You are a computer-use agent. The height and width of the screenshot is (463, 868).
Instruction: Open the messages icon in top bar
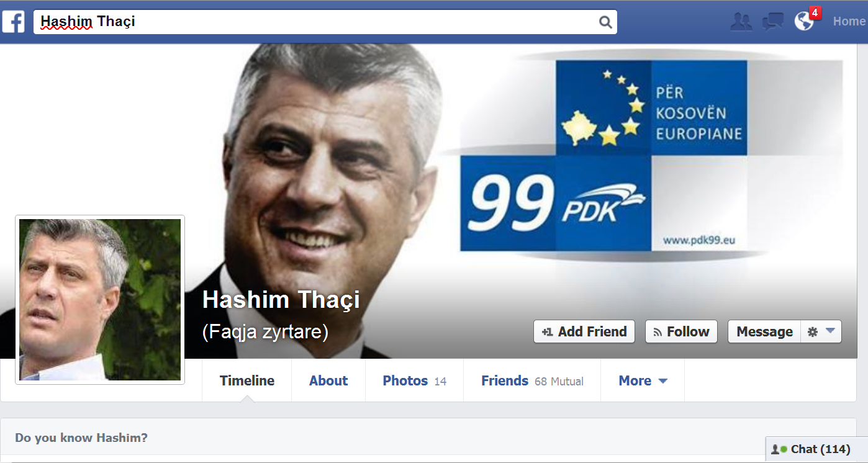click(x=772, y=22)
